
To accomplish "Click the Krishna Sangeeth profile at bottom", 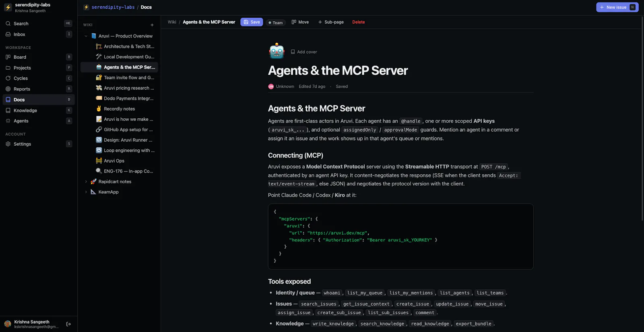I will pyautogui.click(x=32, y=324).
